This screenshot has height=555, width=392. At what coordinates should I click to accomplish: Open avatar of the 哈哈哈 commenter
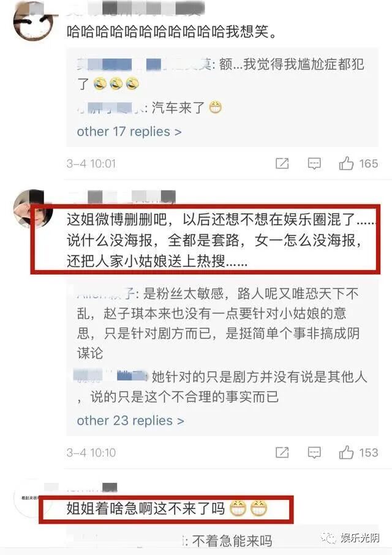(33, 21)
